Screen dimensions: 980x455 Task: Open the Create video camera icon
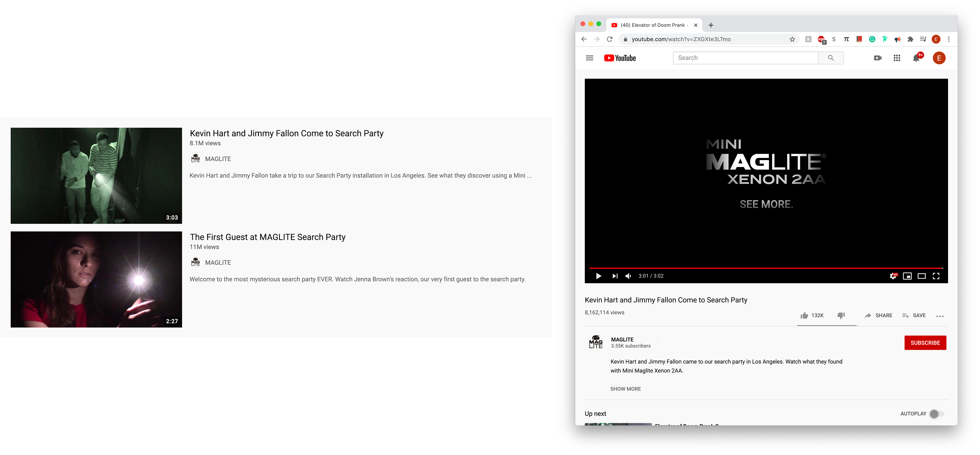click(878, 58)
